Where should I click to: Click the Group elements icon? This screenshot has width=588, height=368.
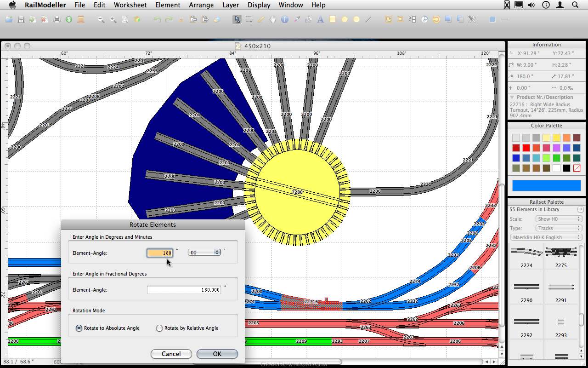tap(389, 19)
